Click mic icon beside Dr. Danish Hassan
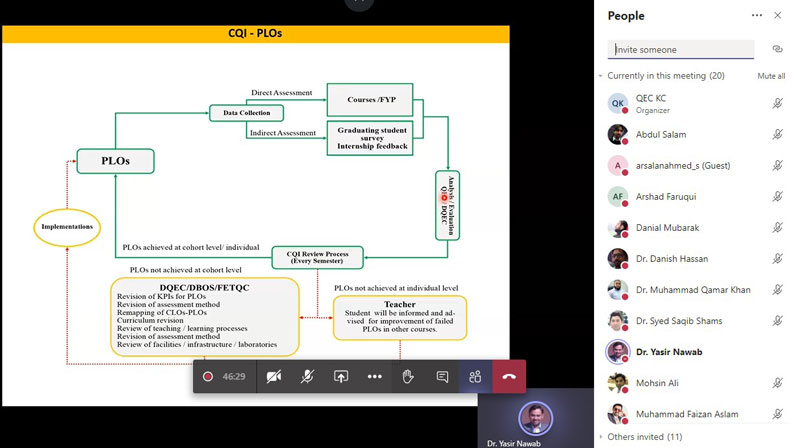 pyautogui.click(x=777, y=259)
